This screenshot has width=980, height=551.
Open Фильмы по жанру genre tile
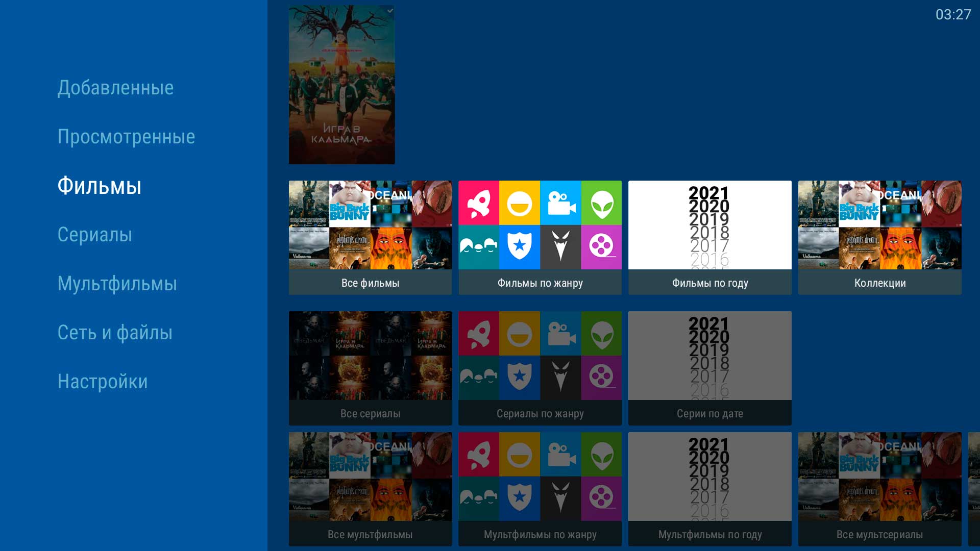pyautogui.click(x=540, y=237)
